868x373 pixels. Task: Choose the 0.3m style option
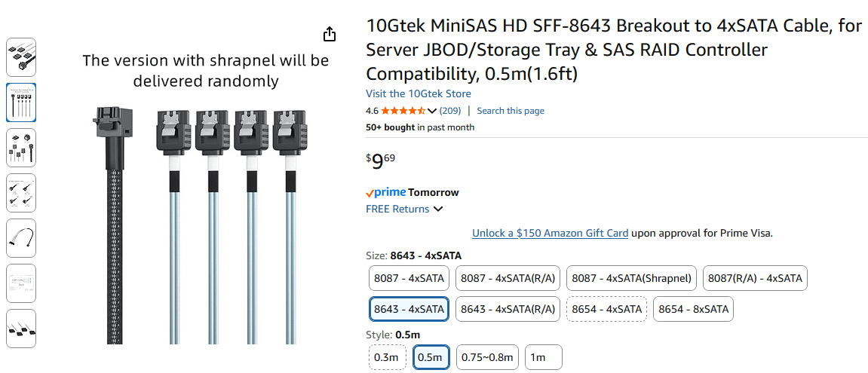387,357
